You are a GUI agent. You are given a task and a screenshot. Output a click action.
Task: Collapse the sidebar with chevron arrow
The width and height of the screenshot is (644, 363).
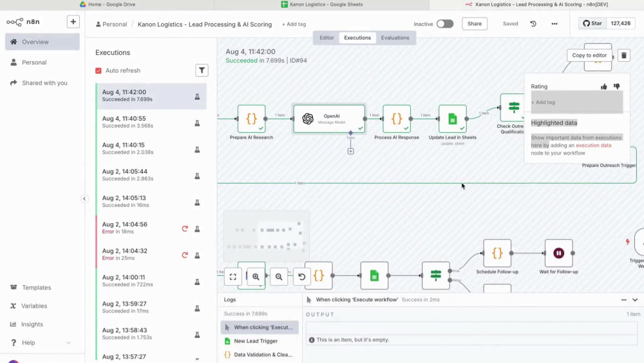point(84,199)
